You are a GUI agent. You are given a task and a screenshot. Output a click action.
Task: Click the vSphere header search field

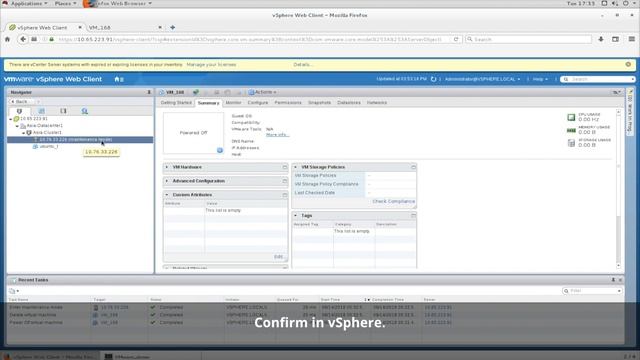(x=598, y=79)
